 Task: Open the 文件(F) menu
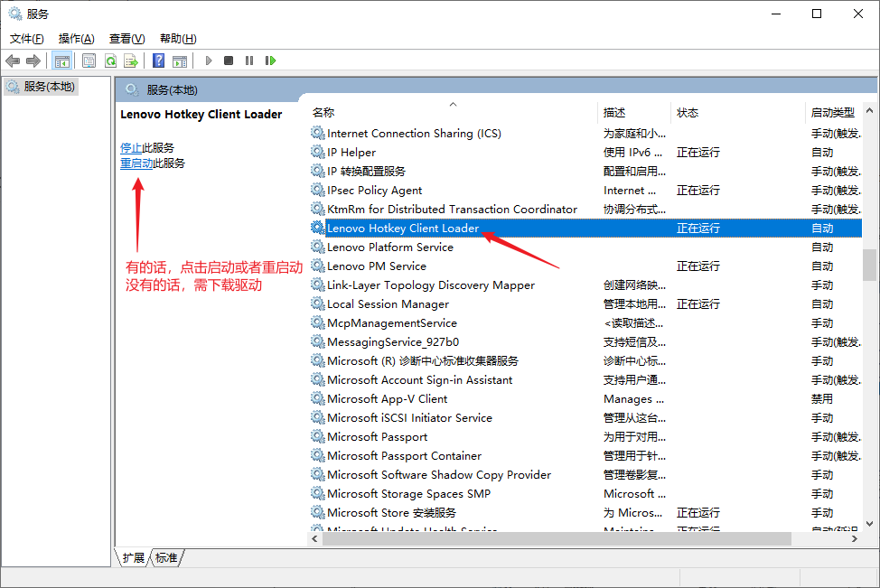coord(27,39)
